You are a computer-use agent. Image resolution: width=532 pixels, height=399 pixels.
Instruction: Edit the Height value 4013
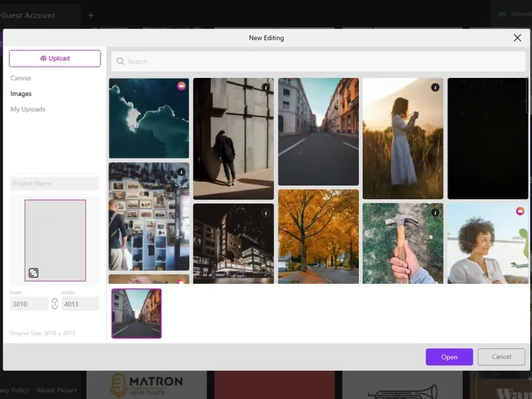coord(80,304)
